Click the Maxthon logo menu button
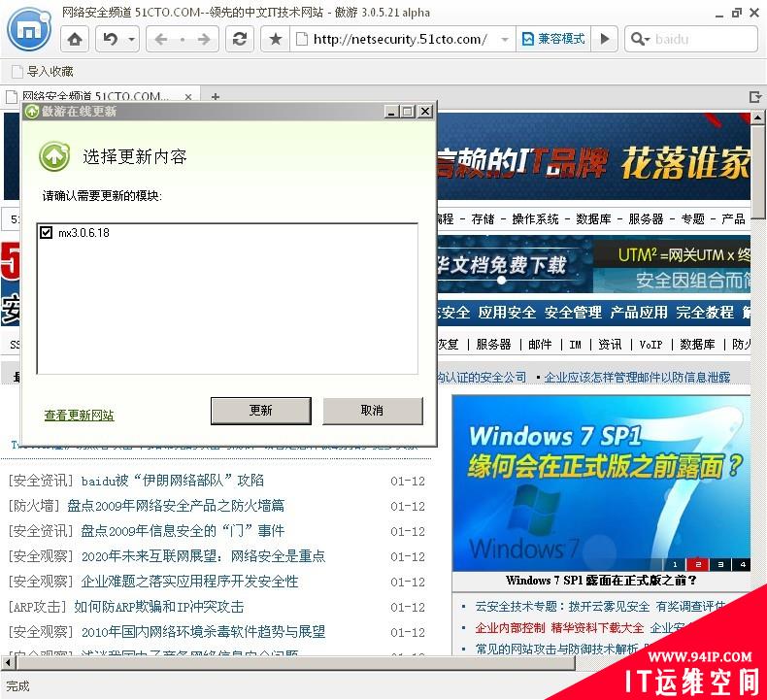767x700 pixels. click(x=29, y=29)
